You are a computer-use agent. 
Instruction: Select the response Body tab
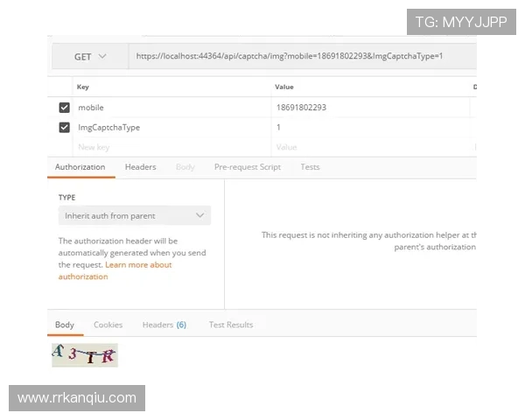tap(65, 325)
